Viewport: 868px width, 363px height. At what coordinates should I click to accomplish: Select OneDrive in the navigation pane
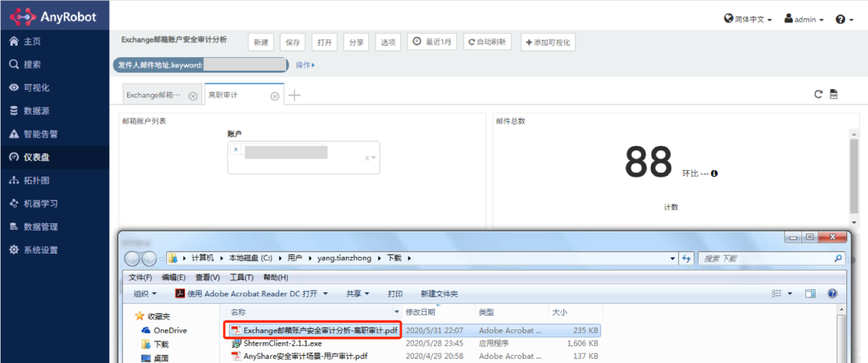coord(165,330)
